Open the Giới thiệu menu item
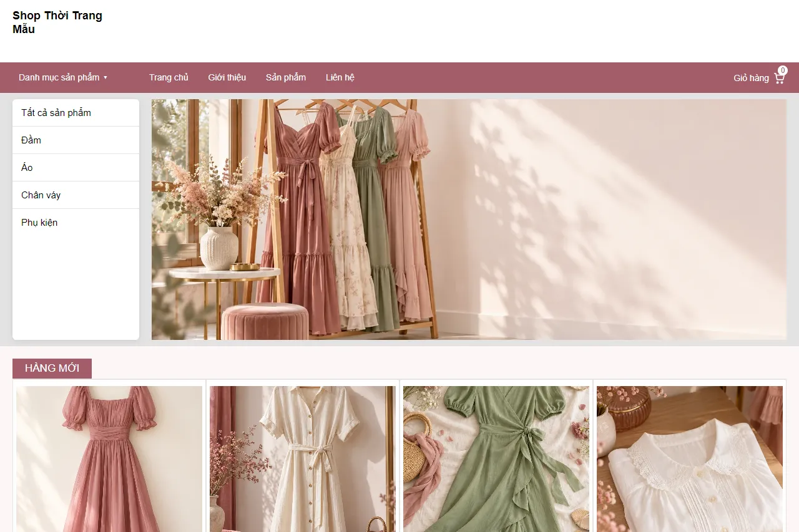Viewport: 799px width, 532px height. coord(227,77)
